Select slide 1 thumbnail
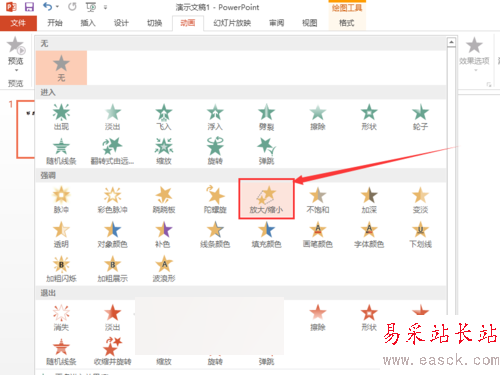This screenshot has height=375, width=500. tap(26, 129)
